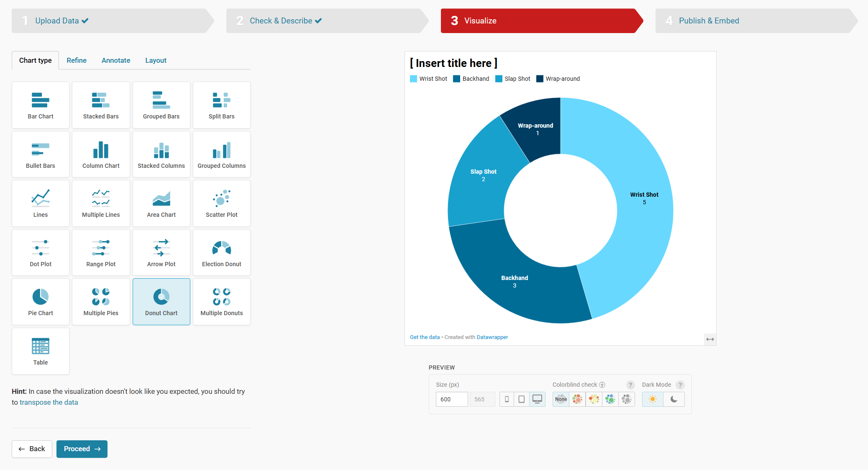
Task: Click the resize arrows at chart corner
Action: [710, 339]
